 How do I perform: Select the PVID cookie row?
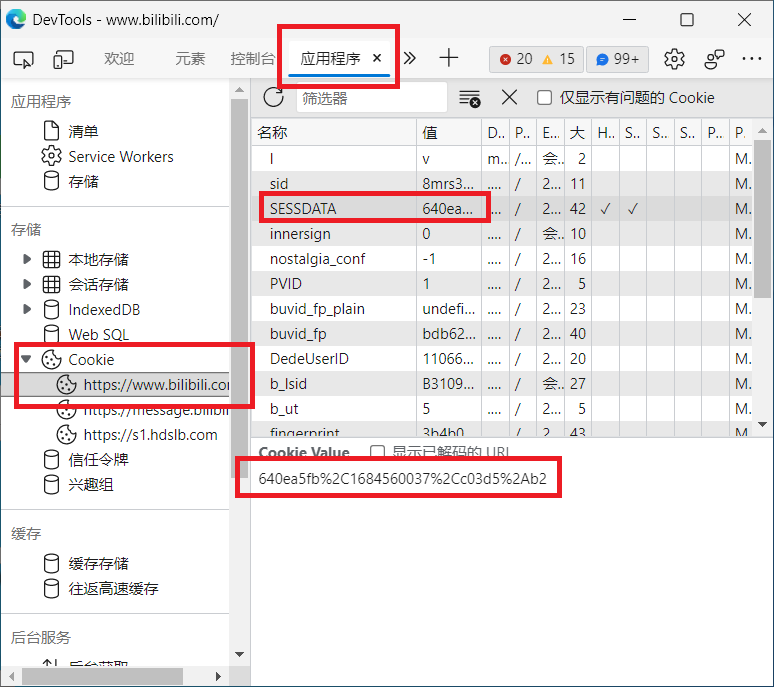(x=502, y=284)
